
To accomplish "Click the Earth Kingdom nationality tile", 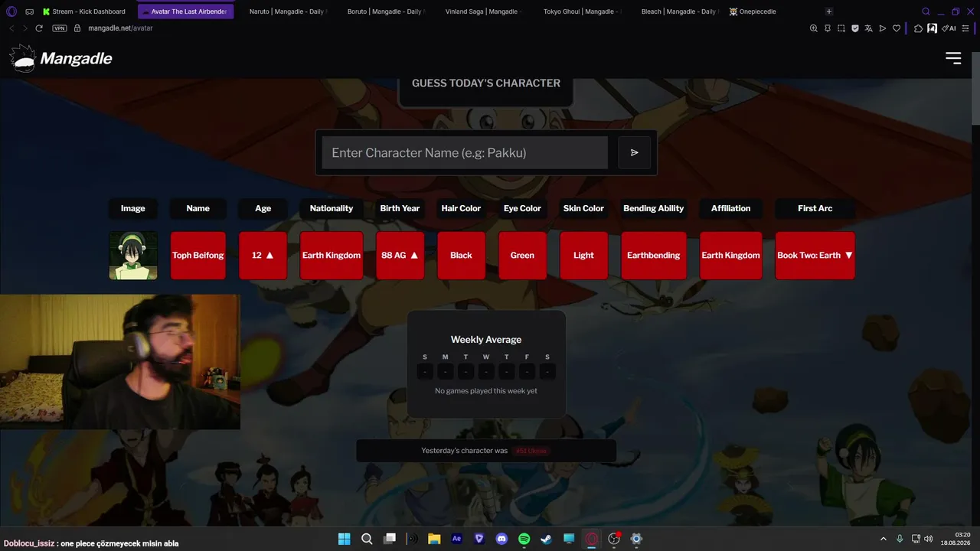I will 332,256.
